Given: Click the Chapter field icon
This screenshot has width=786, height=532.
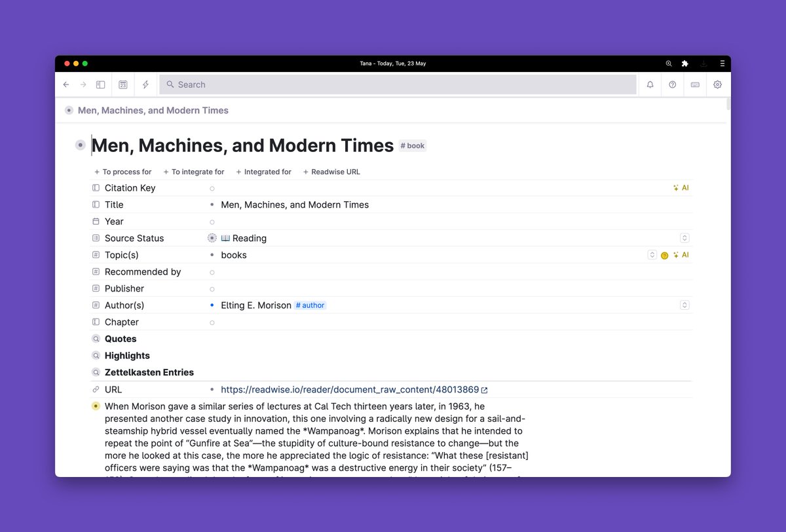Looking at the screenshot, I should pyautogui.click(x=96, y=322).
